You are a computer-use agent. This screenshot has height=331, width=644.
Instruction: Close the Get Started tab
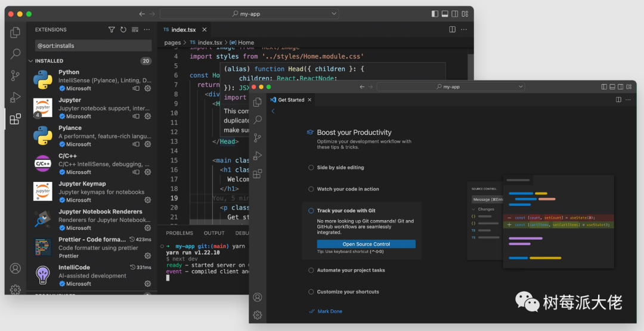click(x=309, y=100)
